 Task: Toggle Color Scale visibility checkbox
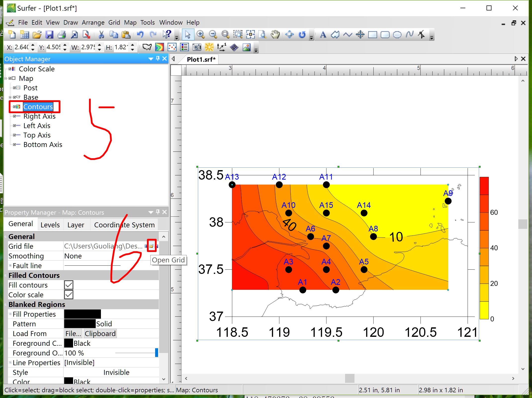[x=10, y=69]
